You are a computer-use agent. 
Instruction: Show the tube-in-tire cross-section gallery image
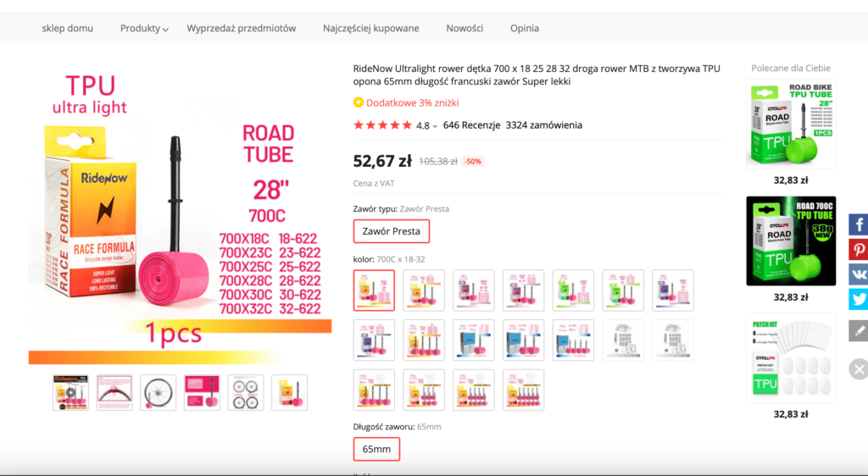click(x=114, y=392)
